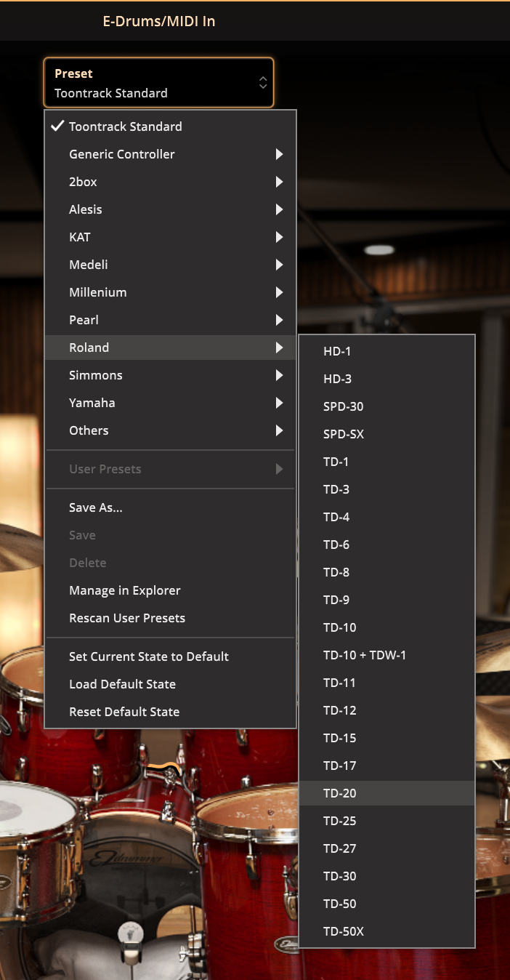Rescan User Presets
Screen dimensions: 510x980
pyautogui.click(x=127, y=618)
